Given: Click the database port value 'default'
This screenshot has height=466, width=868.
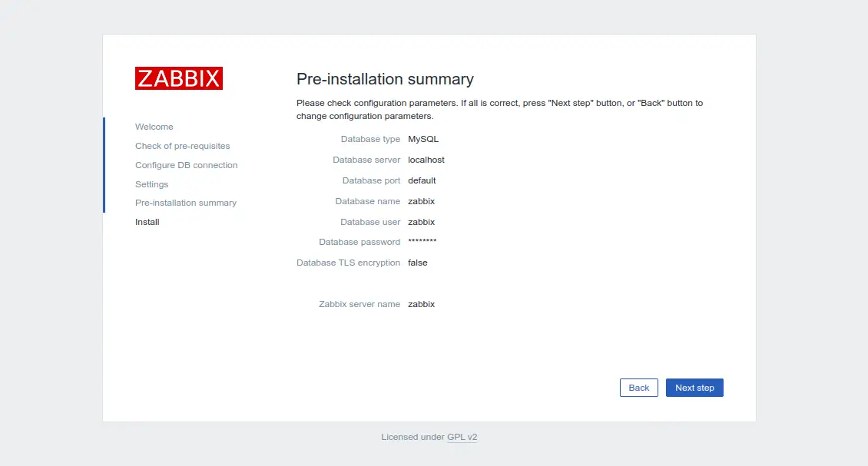Looking at the screenshot, I should [x=422, y=180].
